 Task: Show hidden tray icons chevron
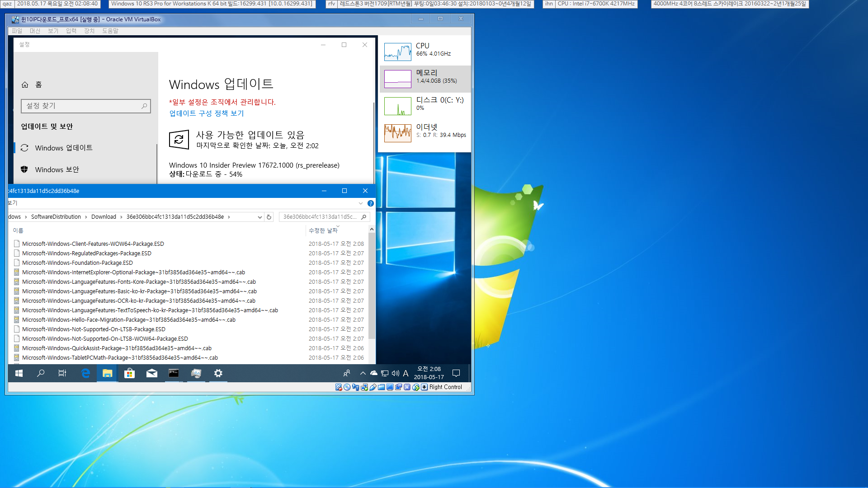coord(363,373)
